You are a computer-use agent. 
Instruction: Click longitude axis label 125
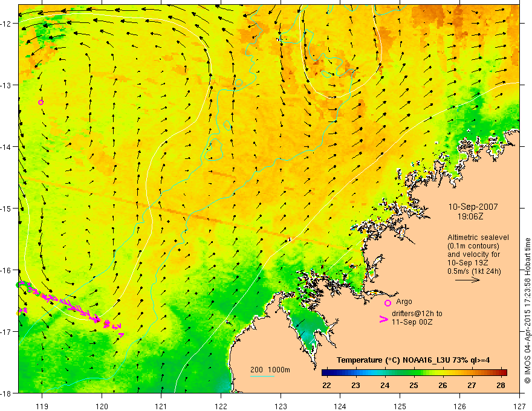click(x=400, y=406)
